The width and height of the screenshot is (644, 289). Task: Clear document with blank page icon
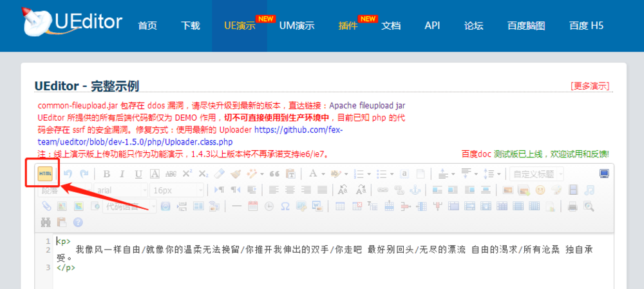tap(420, 174)
